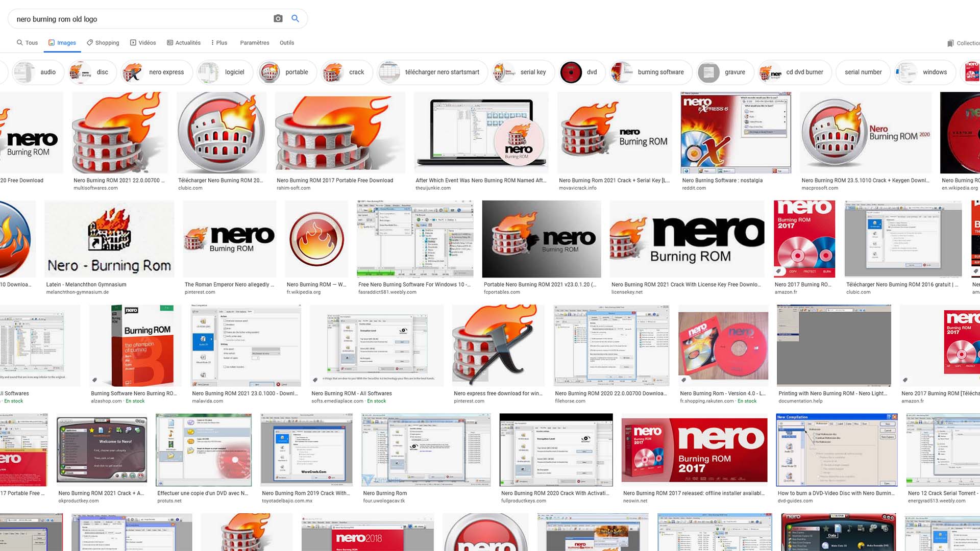Apply the crack filter chip

point(347,72)
